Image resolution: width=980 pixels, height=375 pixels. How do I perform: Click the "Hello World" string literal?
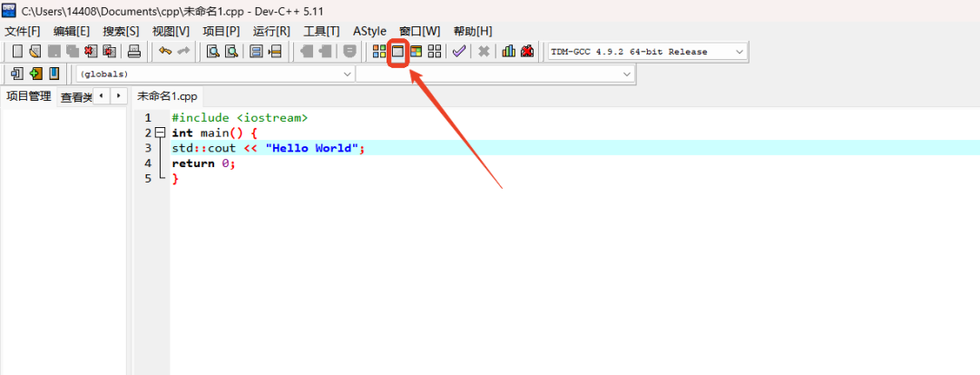[x=312, y=148]
